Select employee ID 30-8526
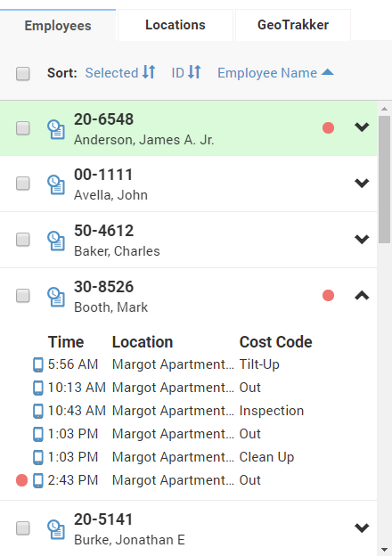 pyautogui.click(x=104, y=287)
